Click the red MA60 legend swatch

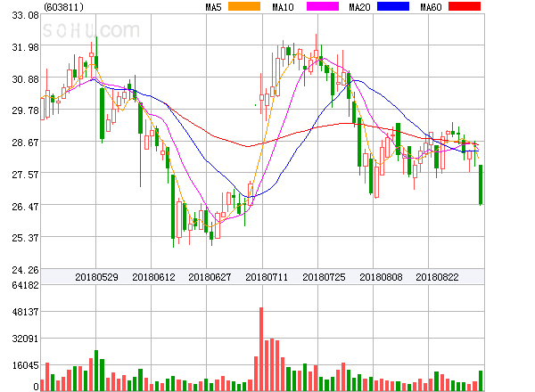point(465,6)
